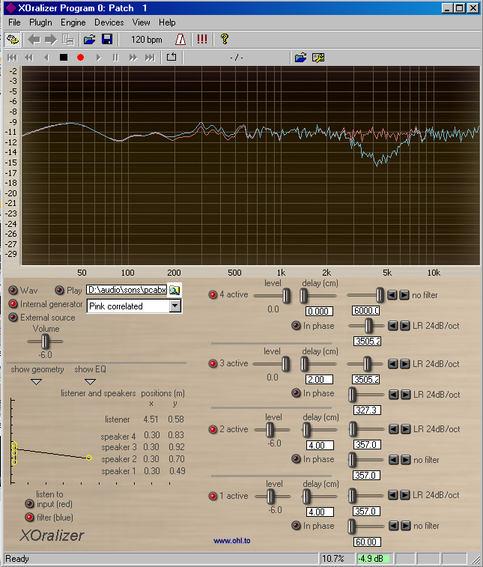Visit the www.ohl.to link
The height and width of the screenshot is (567, 483).
(232, 541)
